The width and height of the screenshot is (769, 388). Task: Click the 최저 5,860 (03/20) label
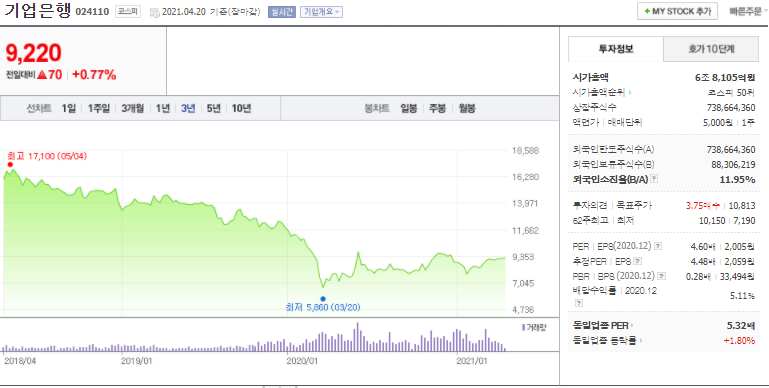pos(323,308)
